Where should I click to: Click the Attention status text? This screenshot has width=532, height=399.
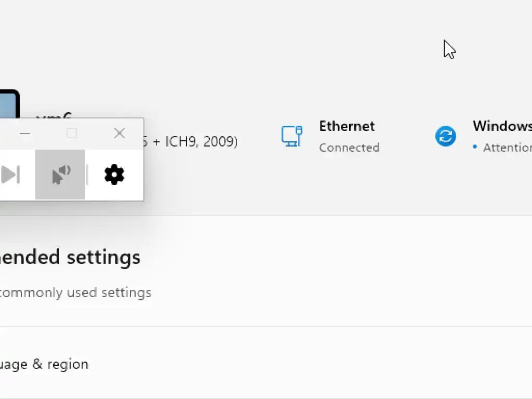click(x=507, y=148)
